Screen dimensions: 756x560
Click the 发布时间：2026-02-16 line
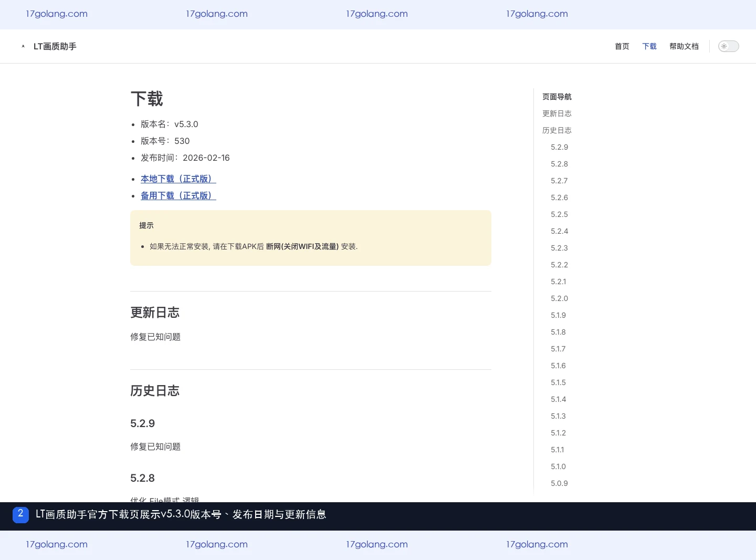coord(185,158)
